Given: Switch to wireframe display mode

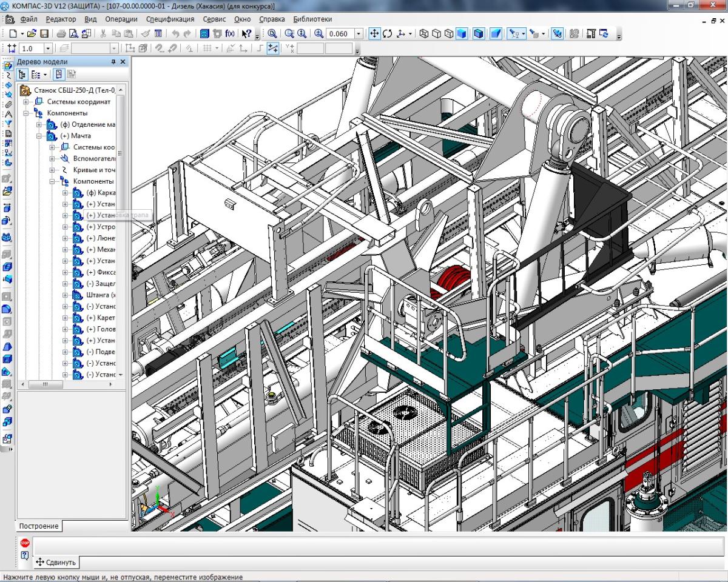Looking at the screenshot, I should click(424, 34).
